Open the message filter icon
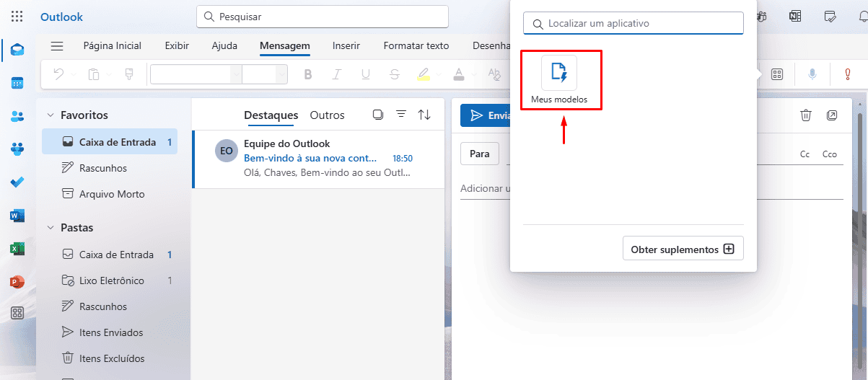 pos(401,115)
